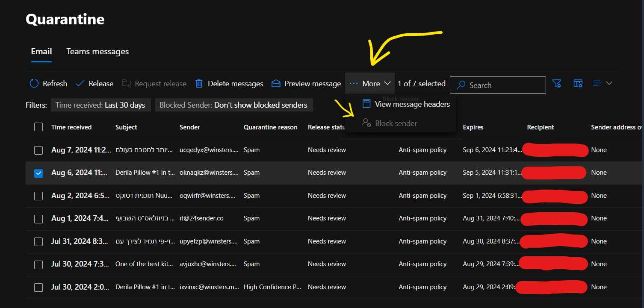Screen dimensions: 644x308
Task: Sort by Time received column
Action: 71,127
